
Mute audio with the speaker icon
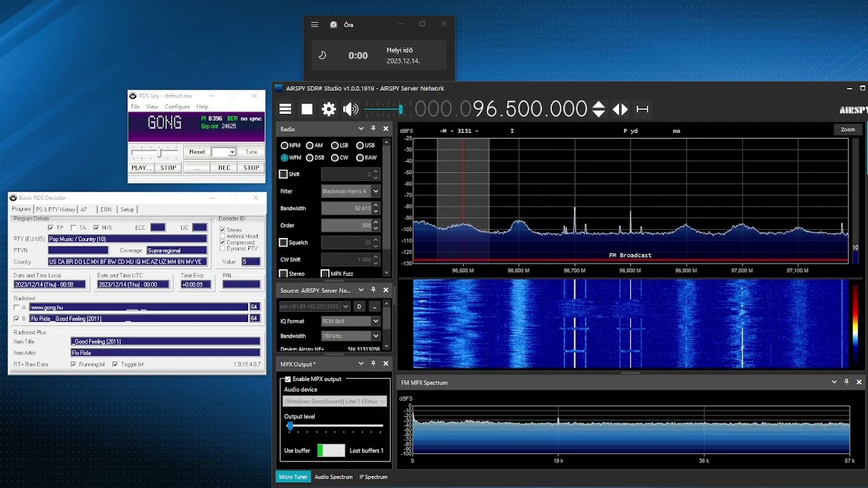click(351, 109)
